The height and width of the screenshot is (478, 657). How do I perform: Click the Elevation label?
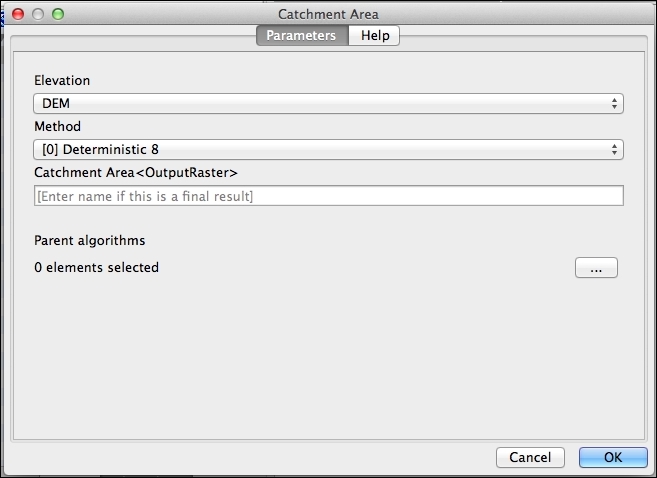62,80
